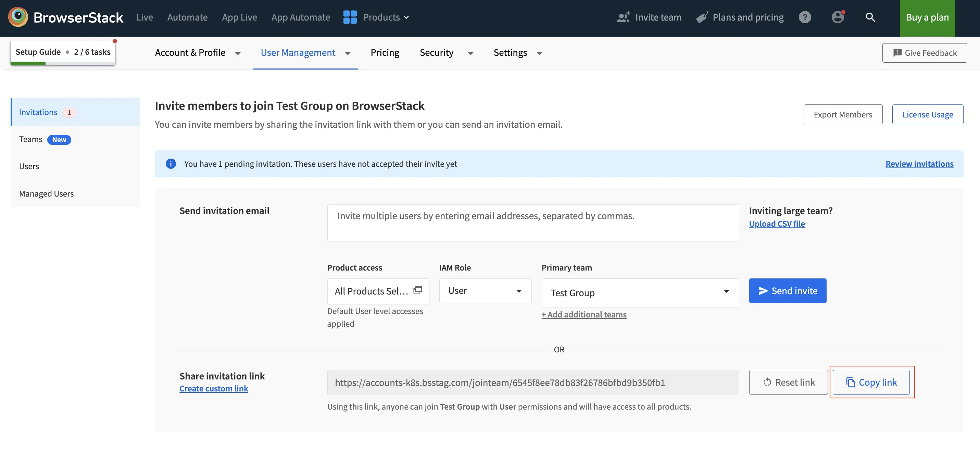The height and width of the screenshot is (450, 980).
Task: Select Teams in the sidebar
Action: (31, 140)
